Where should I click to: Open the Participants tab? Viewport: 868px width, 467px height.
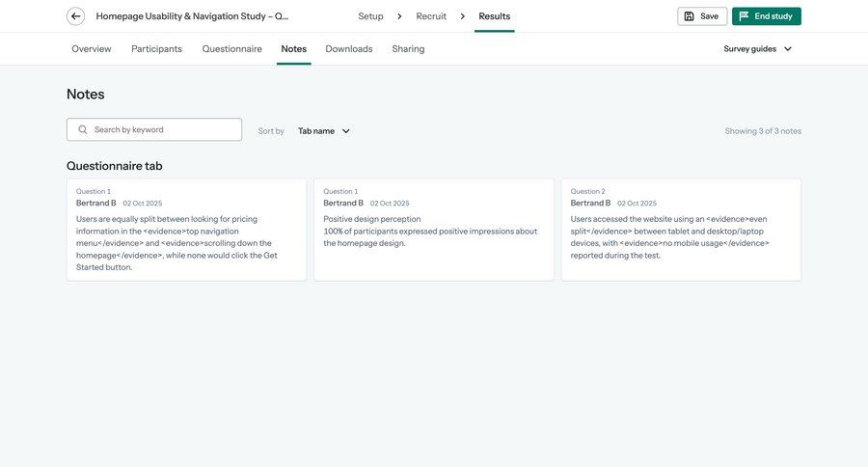click(156, 49)
